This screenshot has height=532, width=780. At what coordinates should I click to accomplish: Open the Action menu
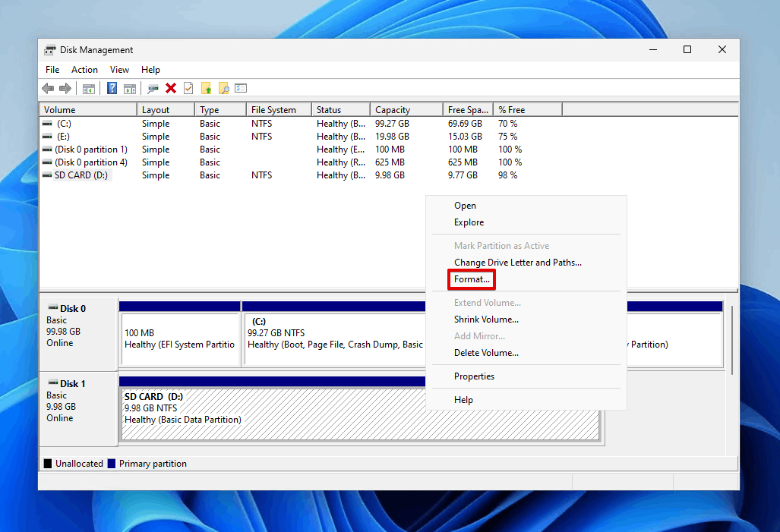pyautogui.click(x=84, y=69)
